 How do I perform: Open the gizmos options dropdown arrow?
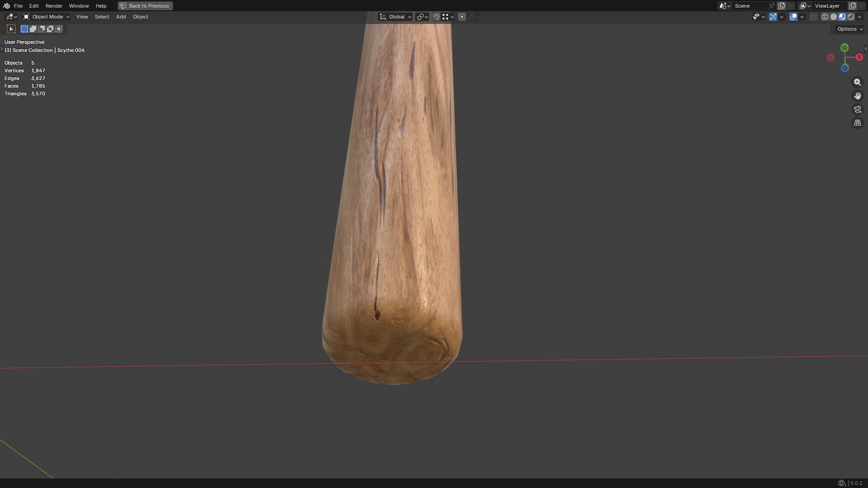tap(782, 17)
